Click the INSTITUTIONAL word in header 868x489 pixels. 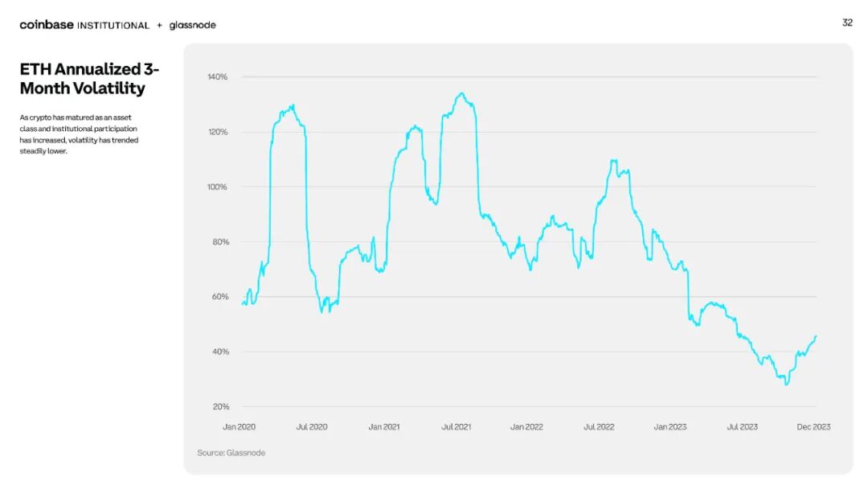(113, 26)
